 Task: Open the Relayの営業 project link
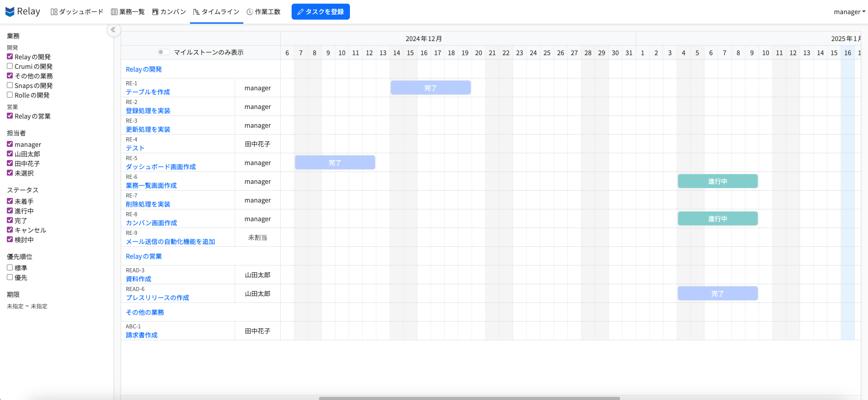pos(144,256)
